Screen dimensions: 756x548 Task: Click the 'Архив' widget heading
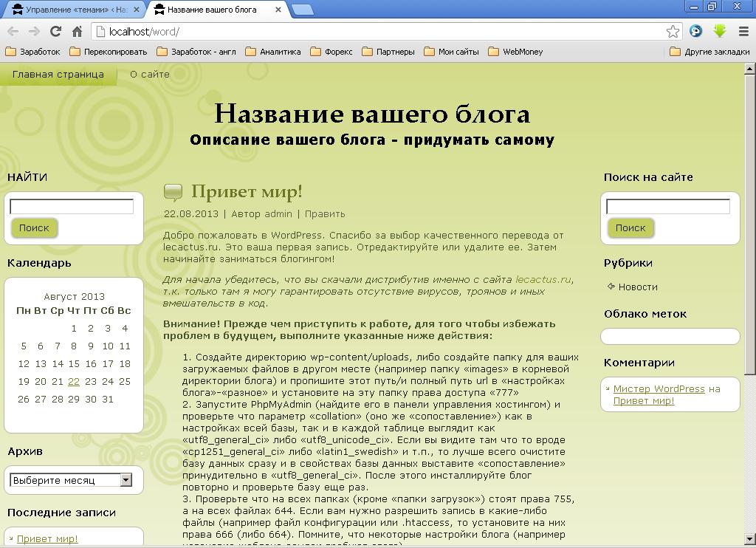click(25, 451)
